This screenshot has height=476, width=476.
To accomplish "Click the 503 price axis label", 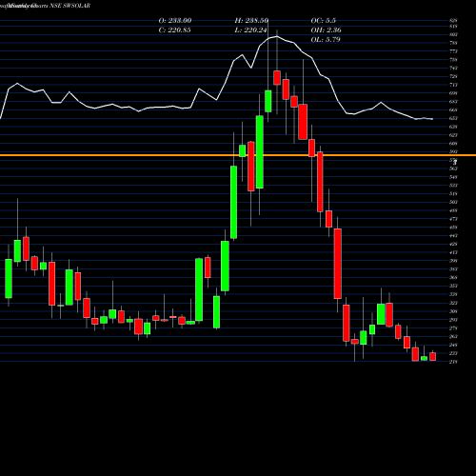I will pyautogui.click(x=453, y=202).
